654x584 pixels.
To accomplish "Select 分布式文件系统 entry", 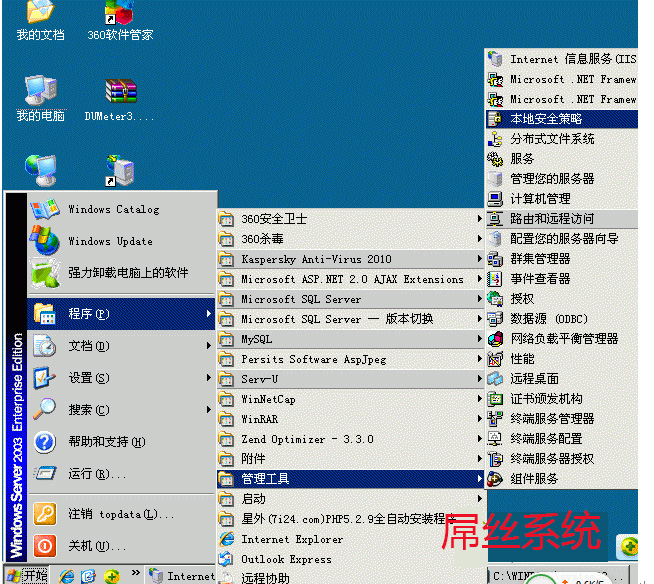I will [x=561, y=138].
